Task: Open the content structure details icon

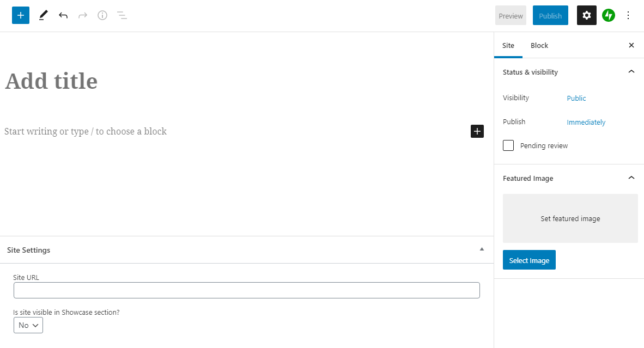Action: pyautogui.click(x=102, y=15)
